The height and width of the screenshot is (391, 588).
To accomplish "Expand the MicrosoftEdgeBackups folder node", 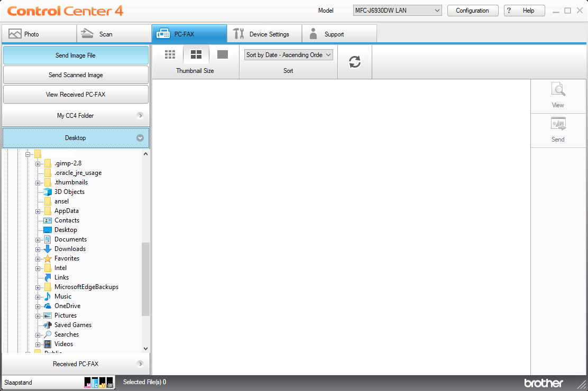I will (x=38, y=287).
